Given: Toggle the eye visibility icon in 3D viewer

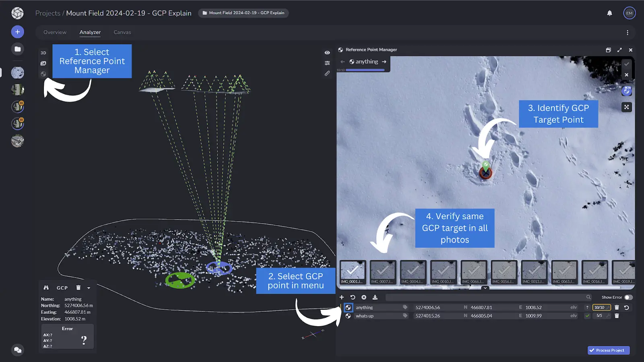Looking at the screenshot, I should tap(327, 53).
